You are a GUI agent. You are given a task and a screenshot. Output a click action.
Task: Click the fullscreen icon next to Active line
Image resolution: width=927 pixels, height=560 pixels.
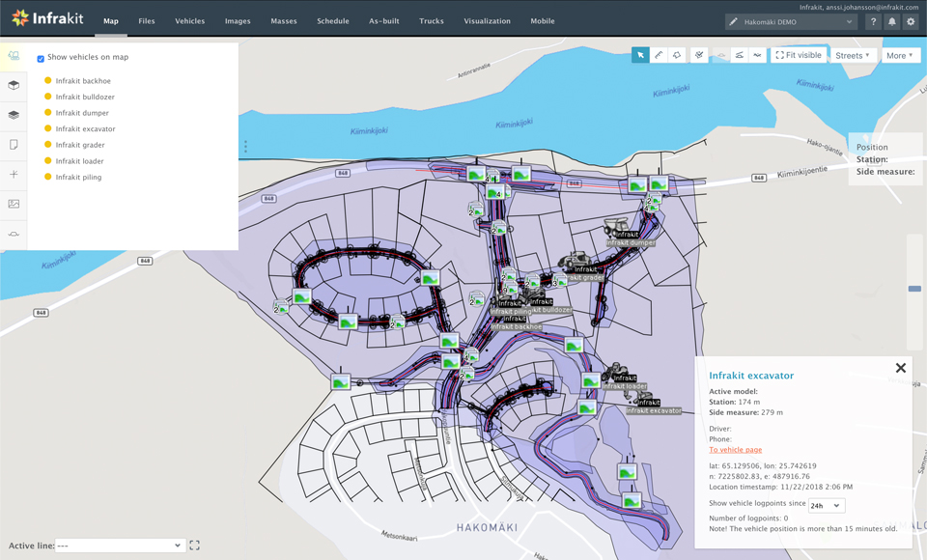(x=194, y=546)
